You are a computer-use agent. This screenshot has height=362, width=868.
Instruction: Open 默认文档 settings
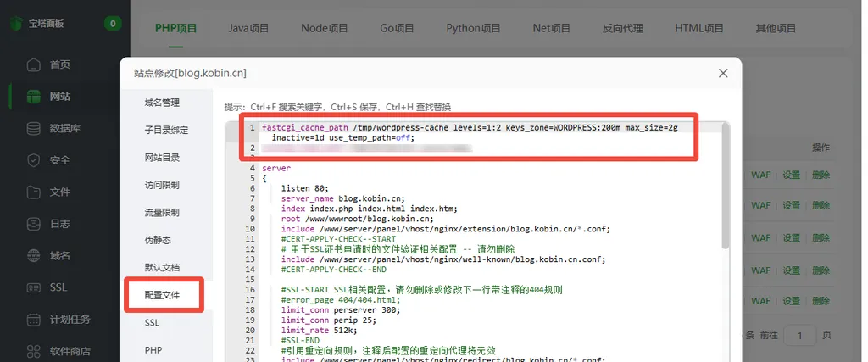[x=162, y=267]
